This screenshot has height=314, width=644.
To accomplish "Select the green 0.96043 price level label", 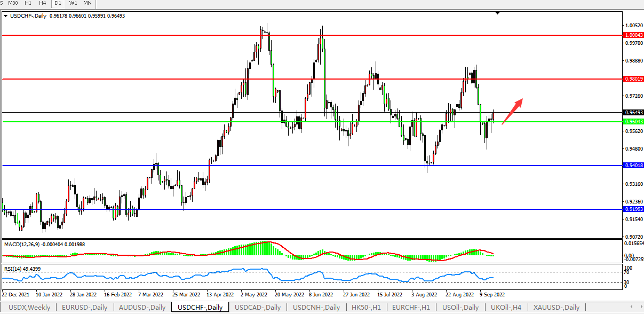I will click(x=633, y=122).
